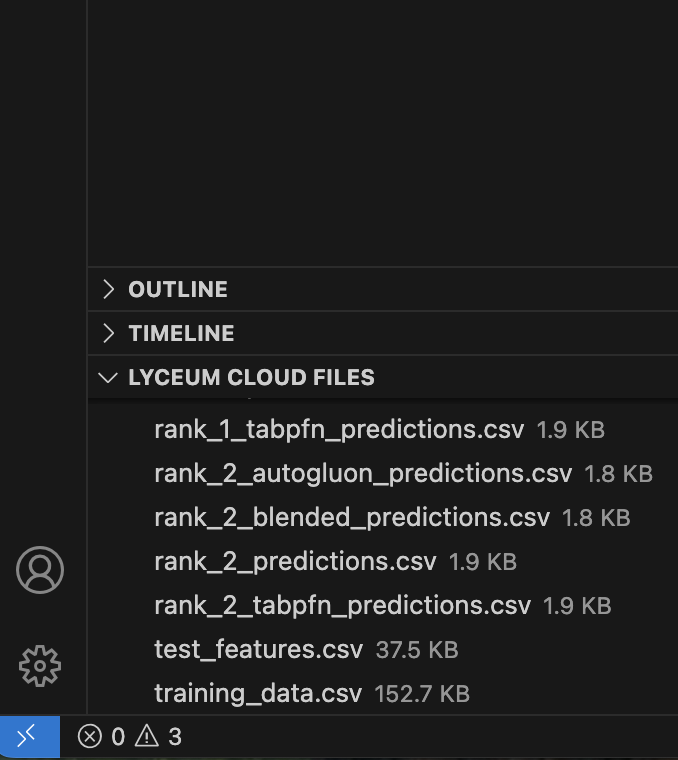Open the Accounts profile icon
This screenshot has width=678, height=760.
(x=40, y=570)
